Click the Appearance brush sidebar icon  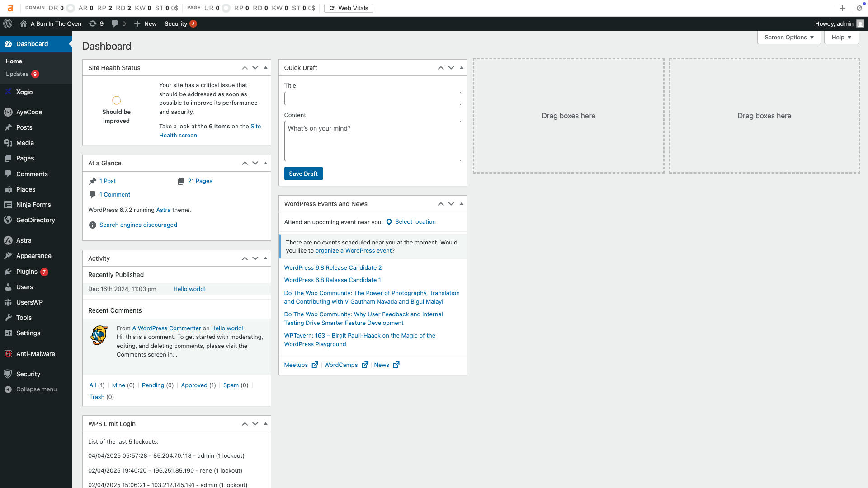[x=8, y=256]
